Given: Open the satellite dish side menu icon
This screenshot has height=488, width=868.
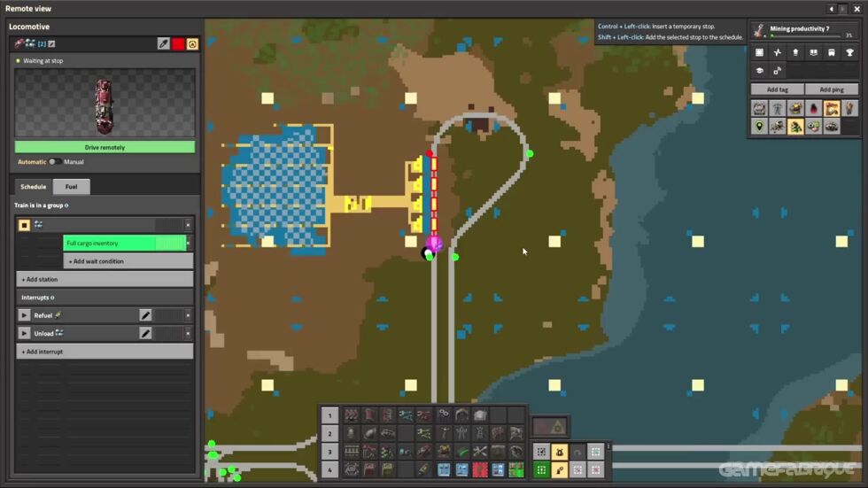Looking at the screenshot, I should coord(778,70).
